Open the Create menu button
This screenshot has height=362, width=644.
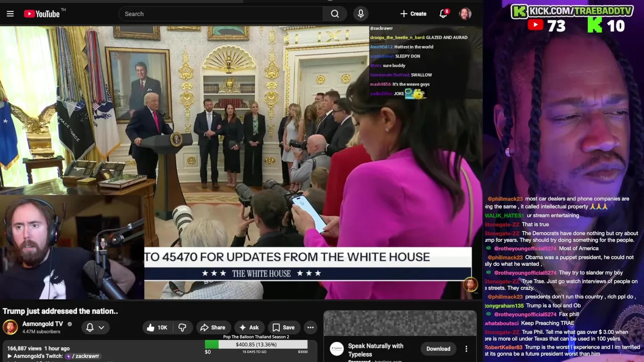[x=413, y=14]
